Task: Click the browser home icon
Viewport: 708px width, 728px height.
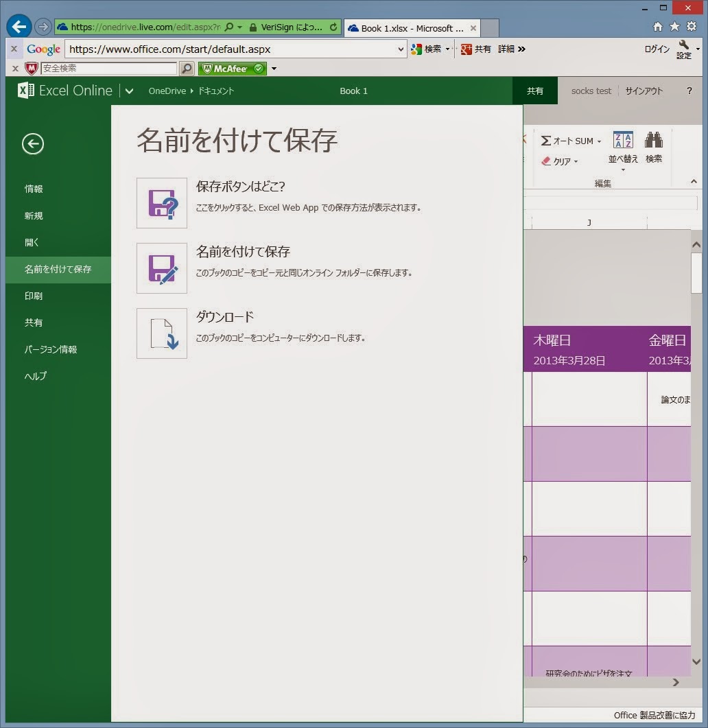Action: point(658,27)
